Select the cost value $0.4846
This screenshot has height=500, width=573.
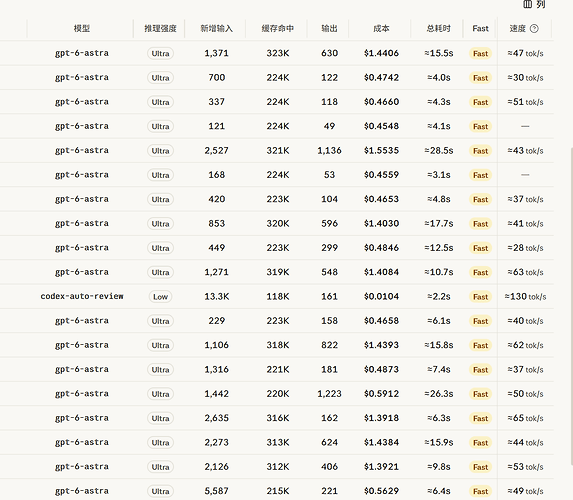tap(381, 248)
